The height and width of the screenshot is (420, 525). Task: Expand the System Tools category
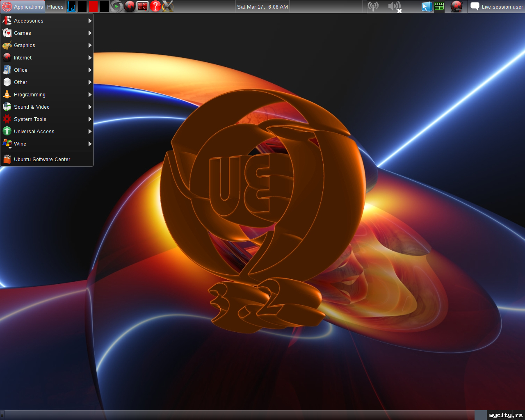pyautogui.click(x=47, y=119)
